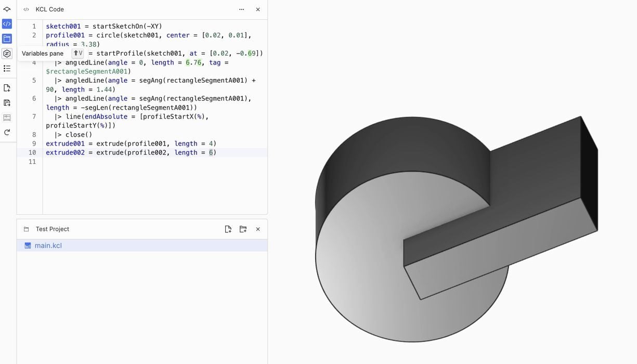Image resolution: width=637 pixels, height=364 pixels.
Task: Open the Feature Tree pane icon
Action: 7,9
